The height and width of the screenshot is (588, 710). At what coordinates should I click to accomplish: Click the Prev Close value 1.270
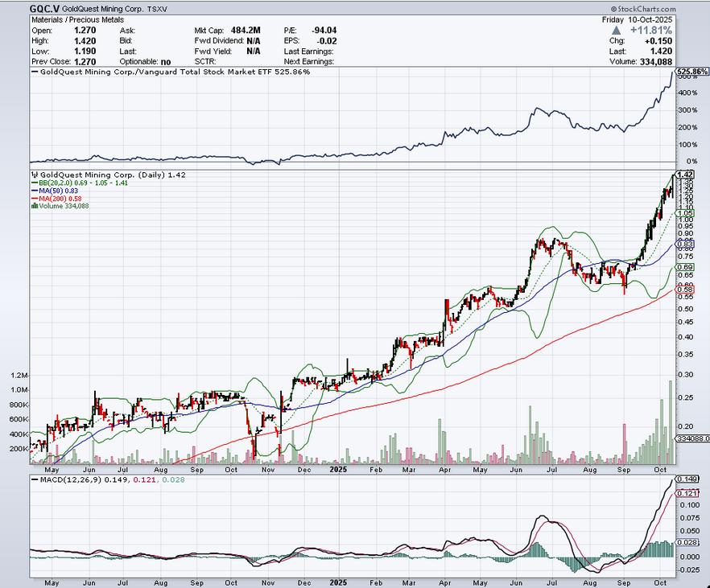pyautogui.click(x=85, y=61)
